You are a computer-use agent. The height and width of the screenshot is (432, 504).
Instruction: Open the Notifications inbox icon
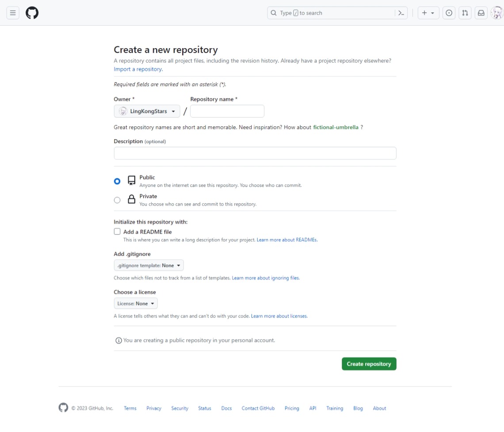[481, 13]
